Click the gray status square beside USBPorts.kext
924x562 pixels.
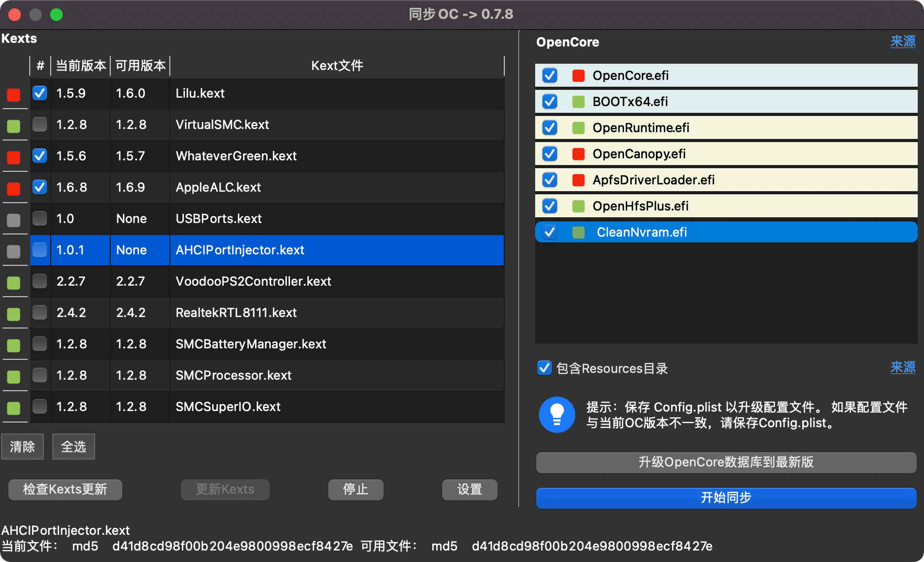tap(14, 220)
